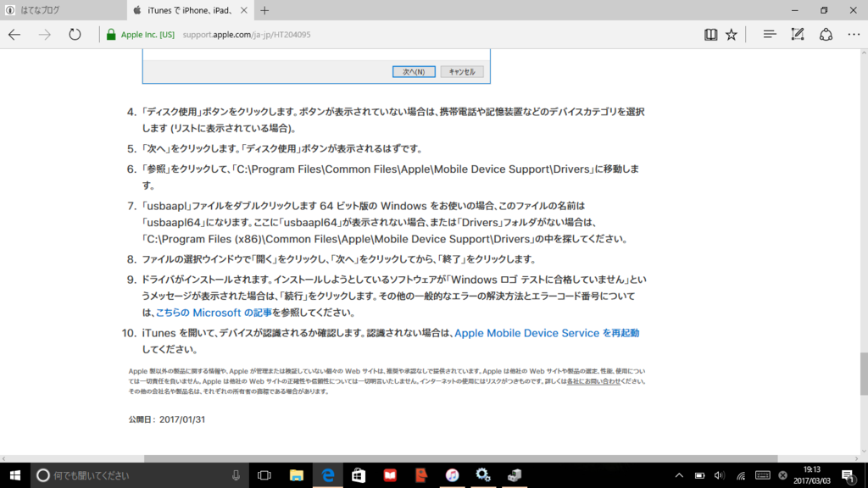Open こちらの Microsoft の記事 link

pos(214,313)
